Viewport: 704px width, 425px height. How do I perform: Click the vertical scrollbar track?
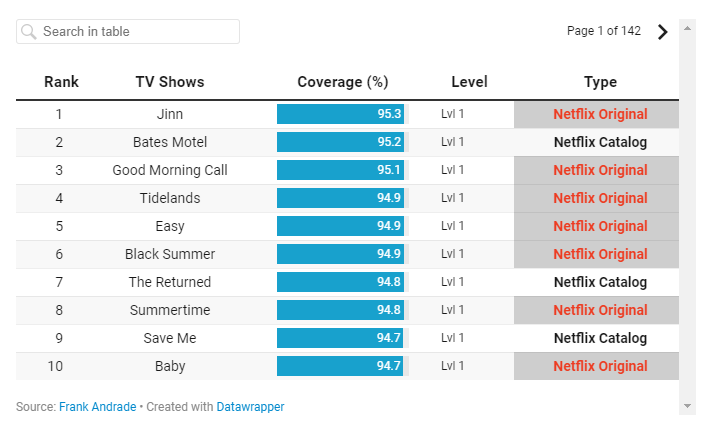point(687,217)
